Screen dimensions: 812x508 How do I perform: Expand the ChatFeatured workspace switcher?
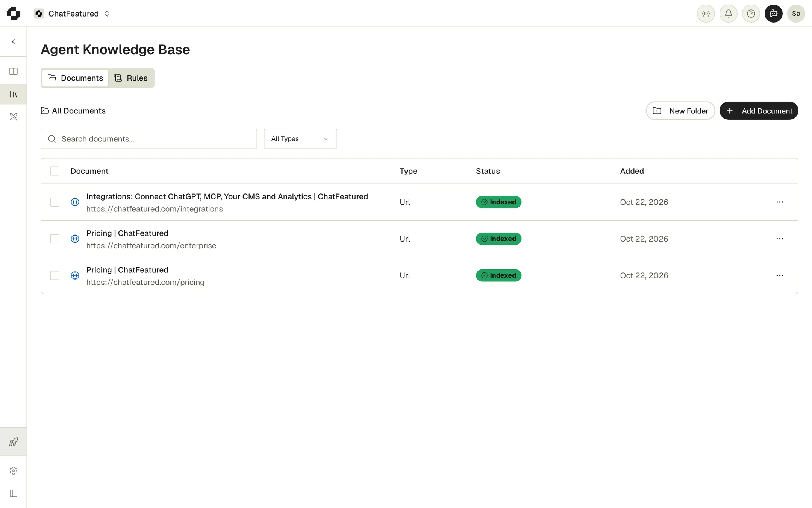[72, 14]
